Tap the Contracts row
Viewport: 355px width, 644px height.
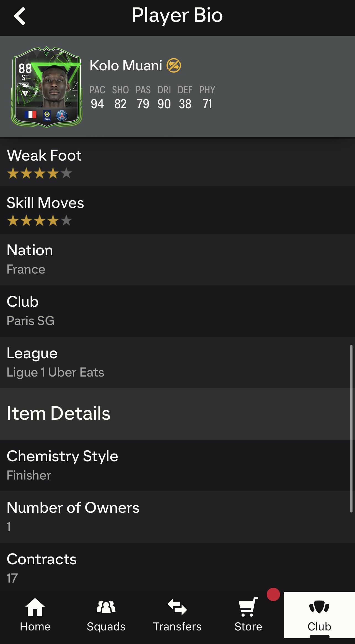point(177,568)
